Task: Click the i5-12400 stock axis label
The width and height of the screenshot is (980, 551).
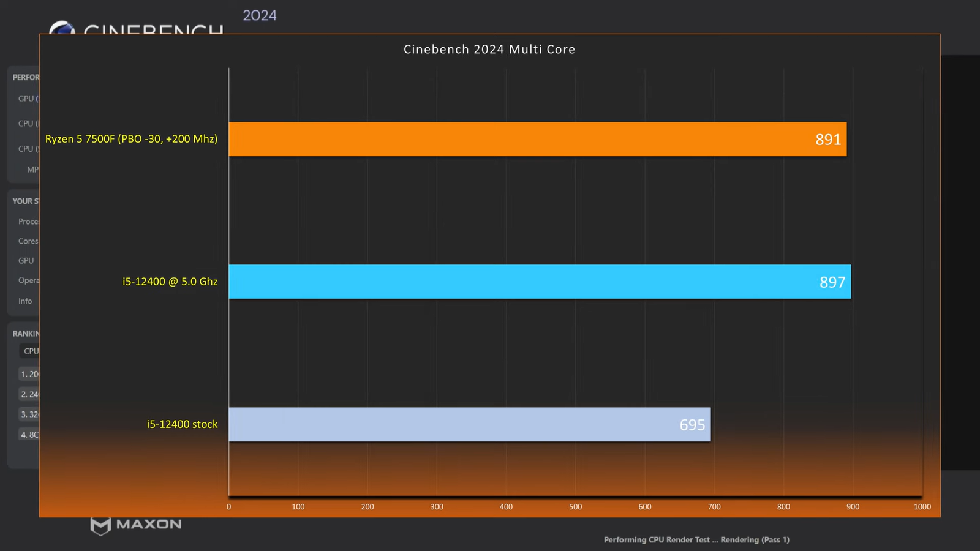Action: 182,424
